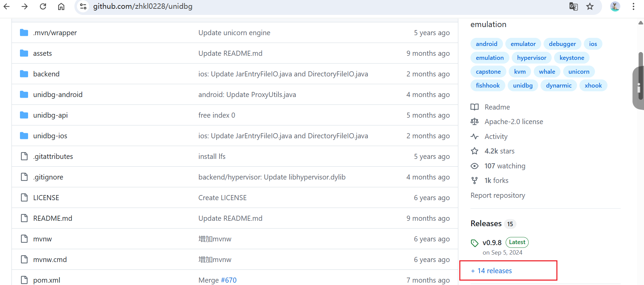Click the file icon beside .gitattributes
Image resolution: width=644 pixels, height=285 pixels.
click(x=24, y=156)
